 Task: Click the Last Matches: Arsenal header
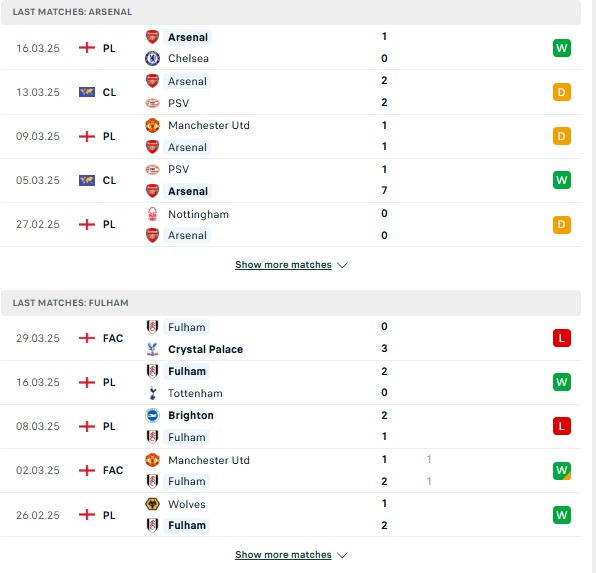point(291,12)
